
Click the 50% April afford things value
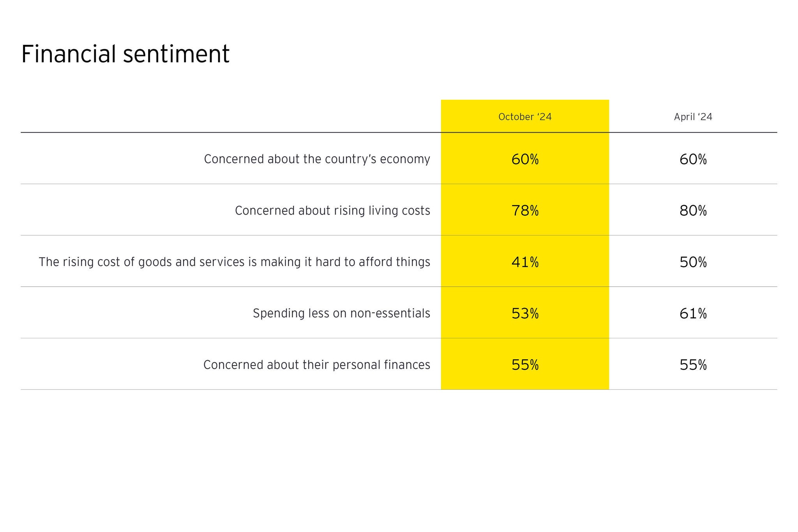pyautogui.click(x=693, y=262)
